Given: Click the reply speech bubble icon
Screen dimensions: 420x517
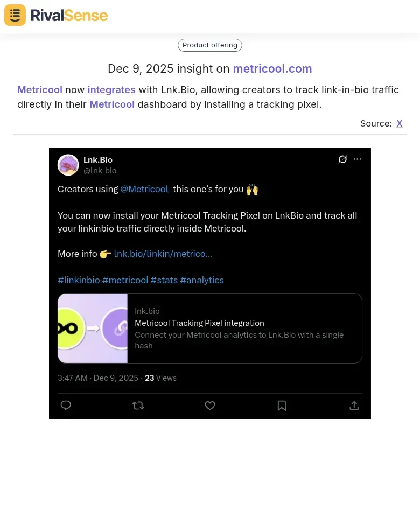Looking at the screenshot, I should point(66,406).
